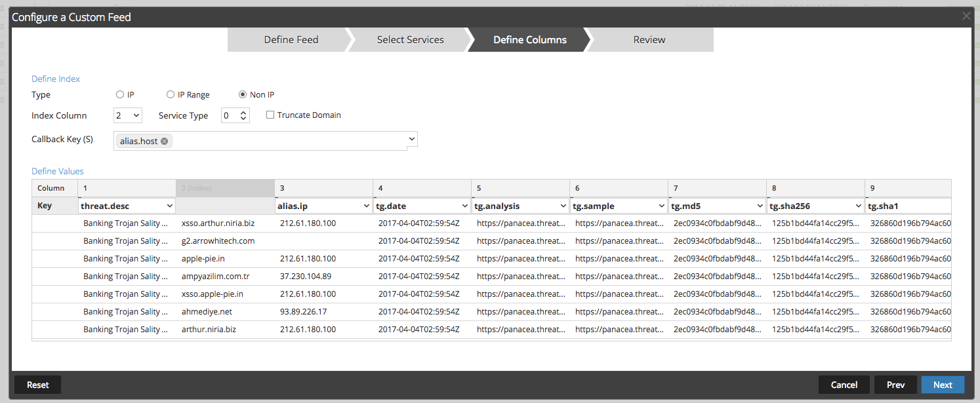Click the Reset button

[37, 385]
